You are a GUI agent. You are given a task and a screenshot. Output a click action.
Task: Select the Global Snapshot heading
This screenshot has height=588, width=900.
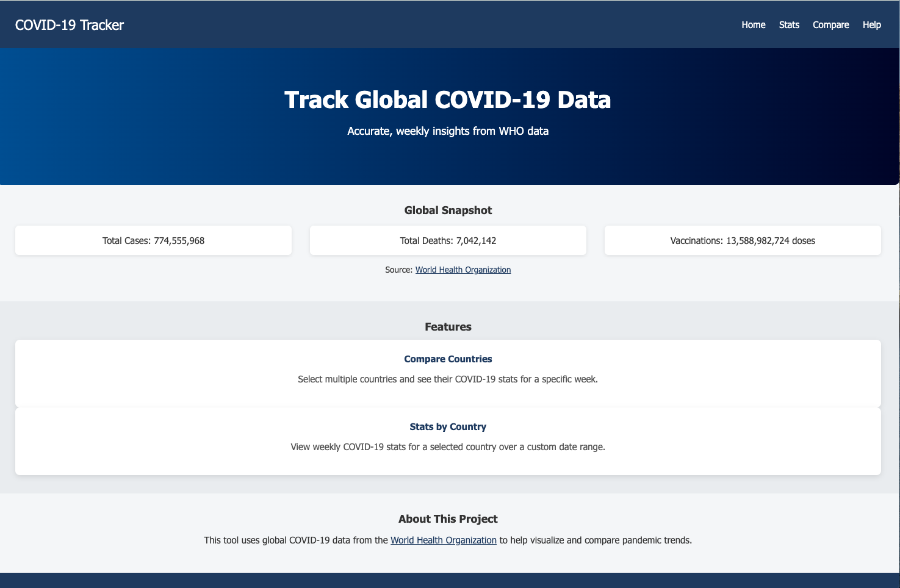pyautogui.click(x=448, y=210)
